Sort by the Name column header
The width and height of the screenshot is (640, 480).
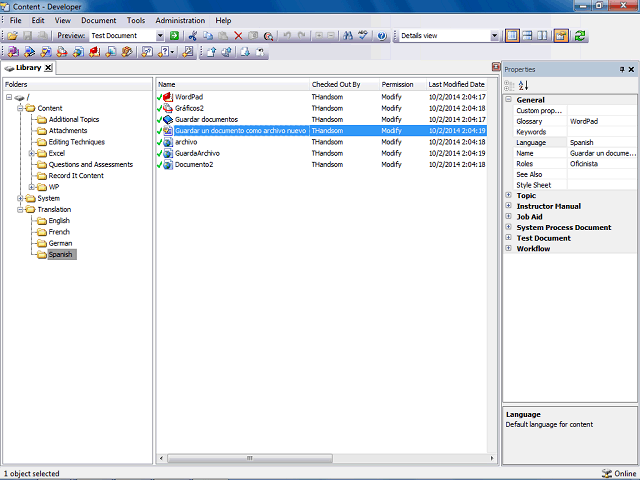tap(233, 84)
